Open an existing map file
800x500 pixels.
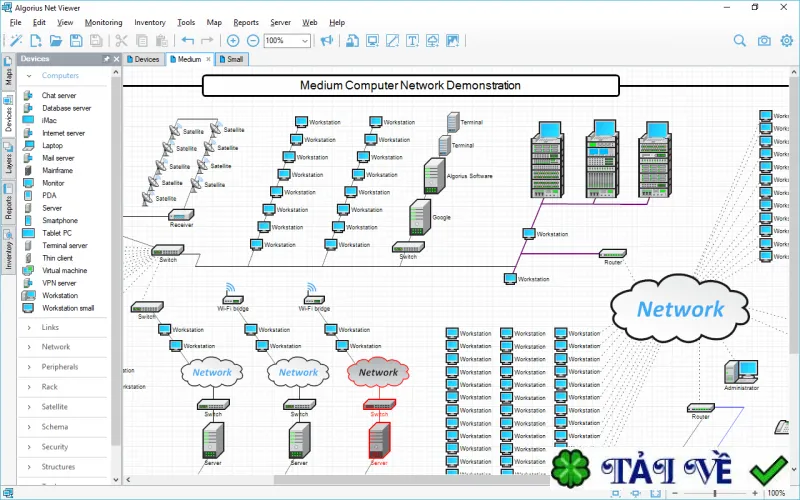56,41
